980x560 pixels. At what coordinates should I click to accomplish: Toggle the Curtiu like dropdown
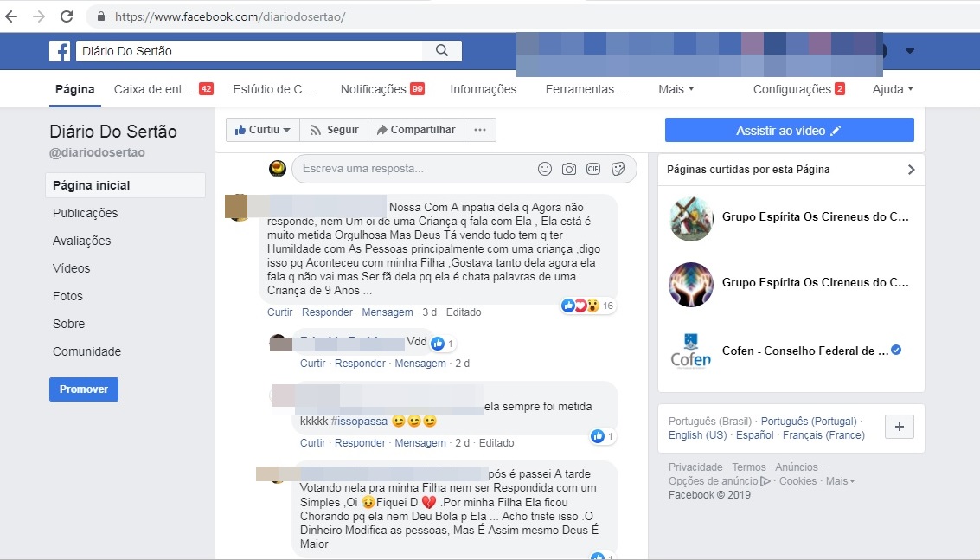[262, 130]
